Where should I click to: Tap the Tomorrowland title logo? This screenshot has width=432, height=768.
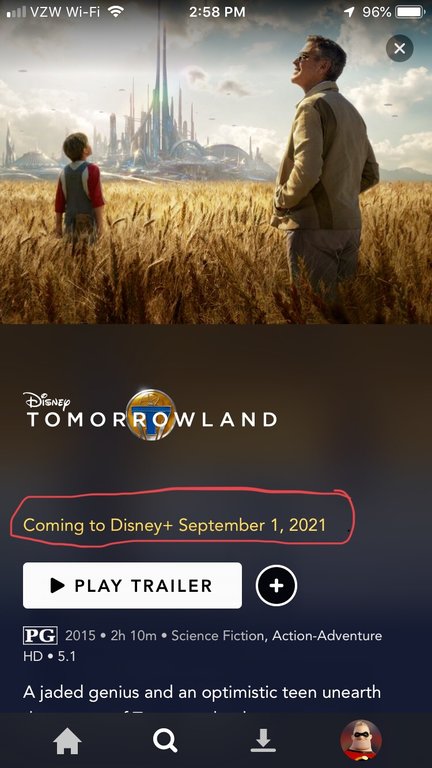coord(152,415)
